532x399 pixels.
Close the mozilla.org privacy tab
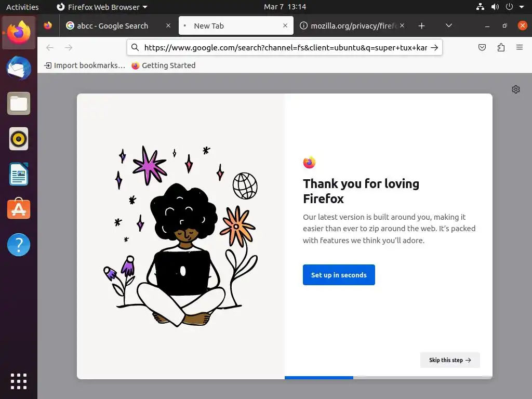pos(402,25)
